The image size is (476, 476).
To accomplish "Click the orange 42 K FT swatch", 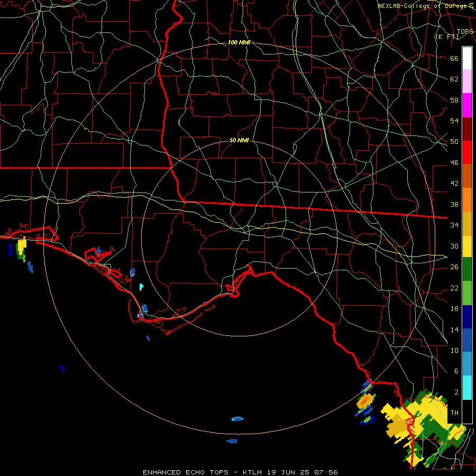I will (467, 199).
